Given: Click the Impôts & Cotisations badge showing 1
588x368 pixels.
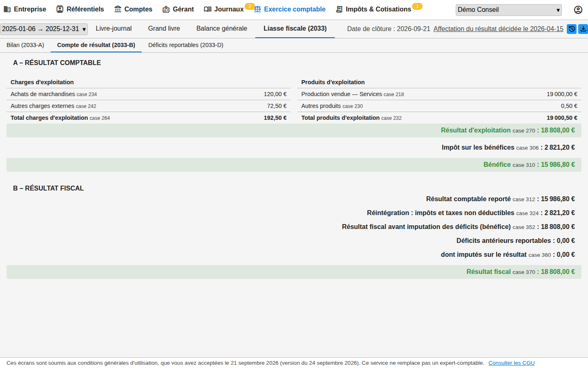Looking at the screenshot, I should pyautogui.click(x=417, y=6).
